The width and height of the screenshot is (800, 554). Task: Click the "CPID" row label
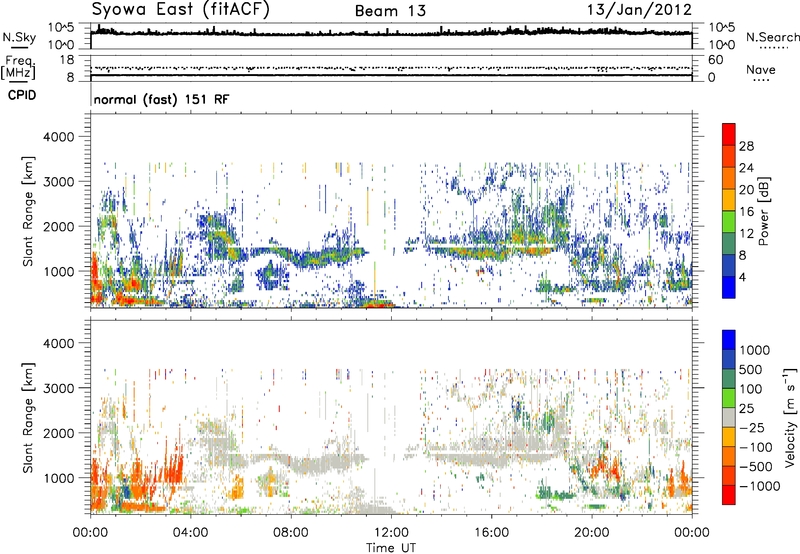click(22, 95)
